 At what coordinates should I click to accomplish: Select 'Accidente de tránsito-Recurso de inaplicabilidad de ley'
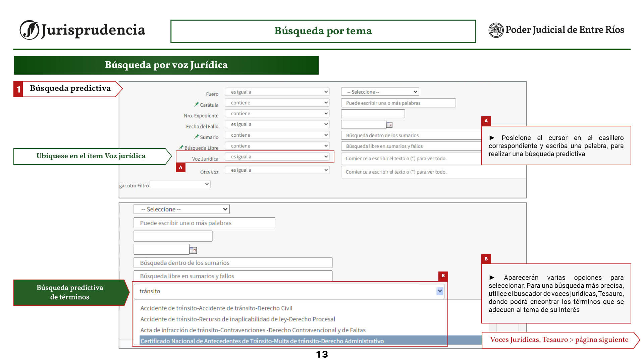tap(238, 319)
